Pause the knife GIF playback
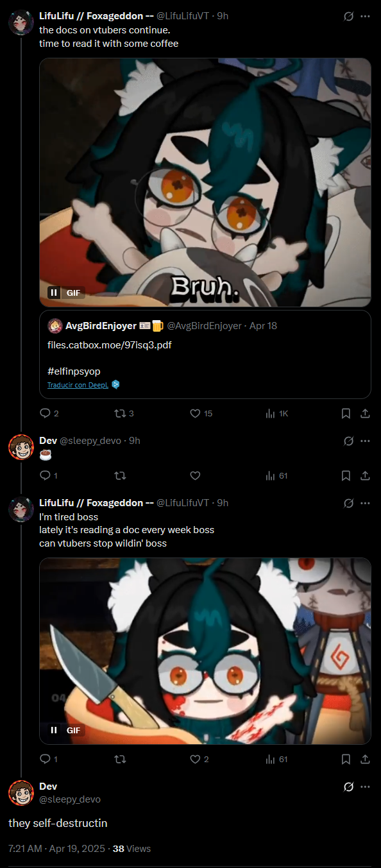 [x=54, y=730]
